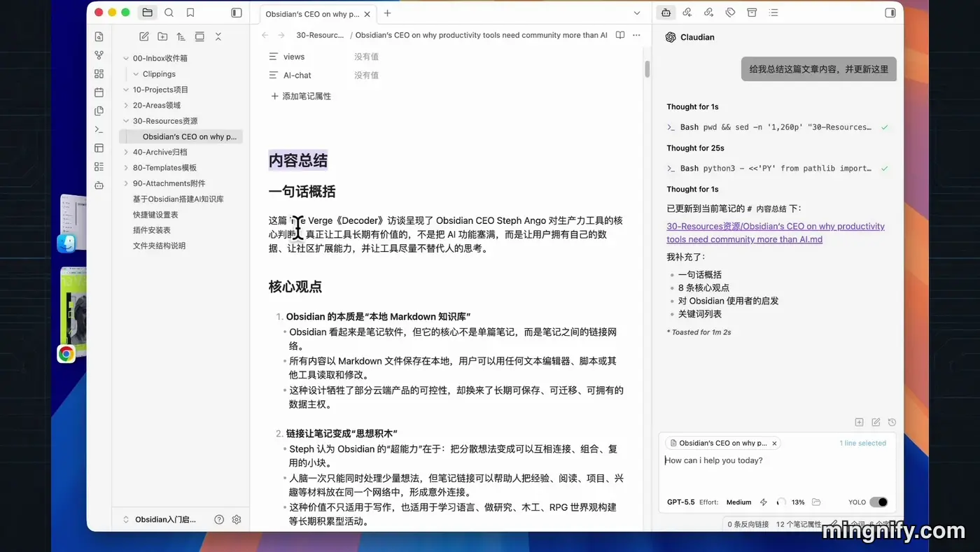The height and width of the screenshot is (552, 980).
Task: Change file explorer sort order
Action: coord(181,36)
